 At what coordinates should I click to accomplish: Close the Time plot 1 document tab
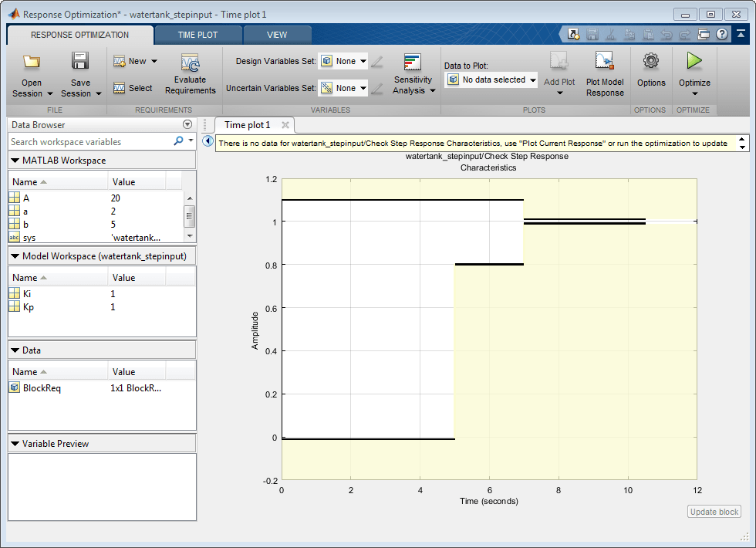tap(285, 125)
